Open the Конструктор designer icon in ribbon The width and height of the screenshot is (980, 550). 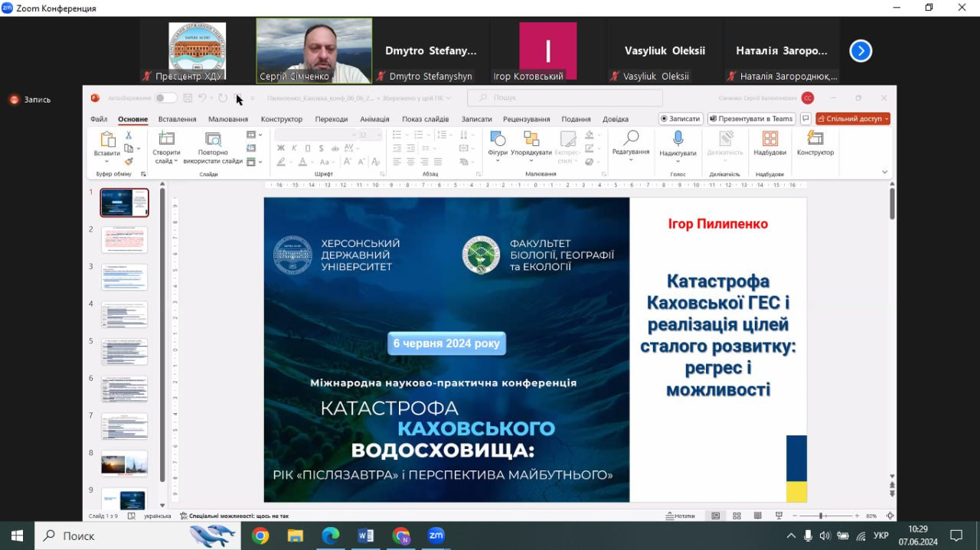[815, 138]
